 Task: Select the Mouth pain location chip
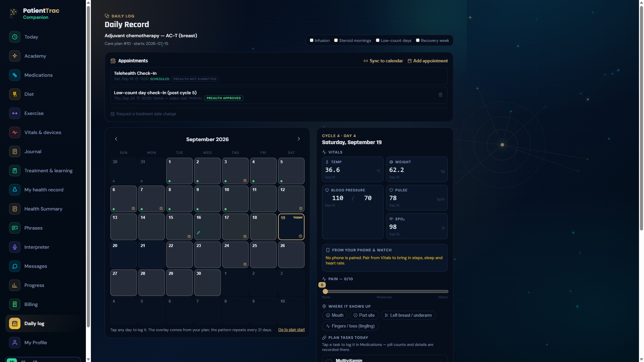(335, 315)
